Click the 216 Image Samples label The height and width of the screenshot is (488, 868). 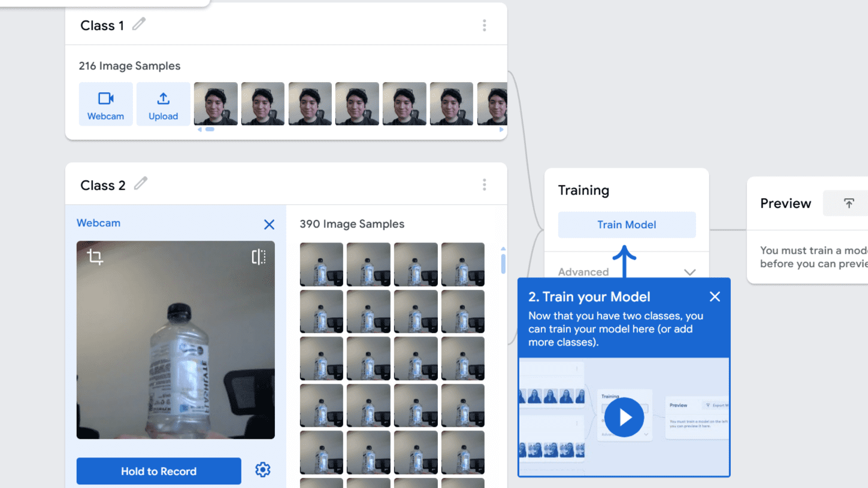[129, 66]
